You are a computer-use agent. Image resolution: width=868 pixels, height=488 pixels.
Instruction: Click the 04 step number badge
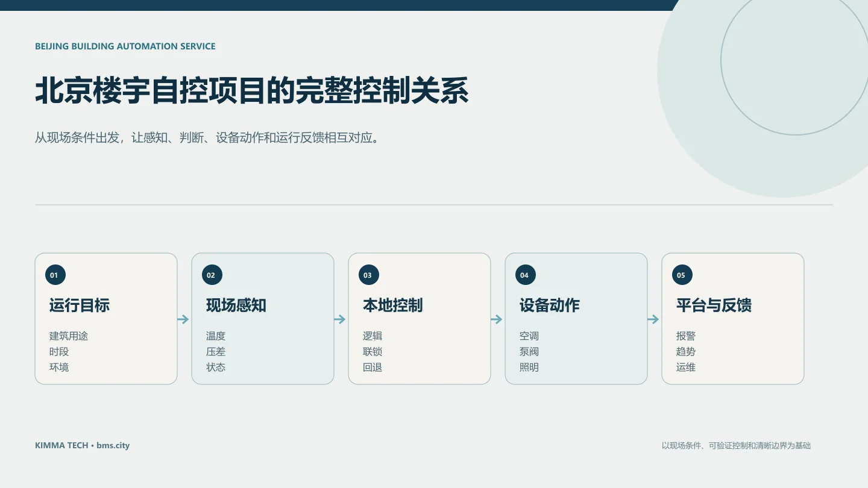pos(526,275)
